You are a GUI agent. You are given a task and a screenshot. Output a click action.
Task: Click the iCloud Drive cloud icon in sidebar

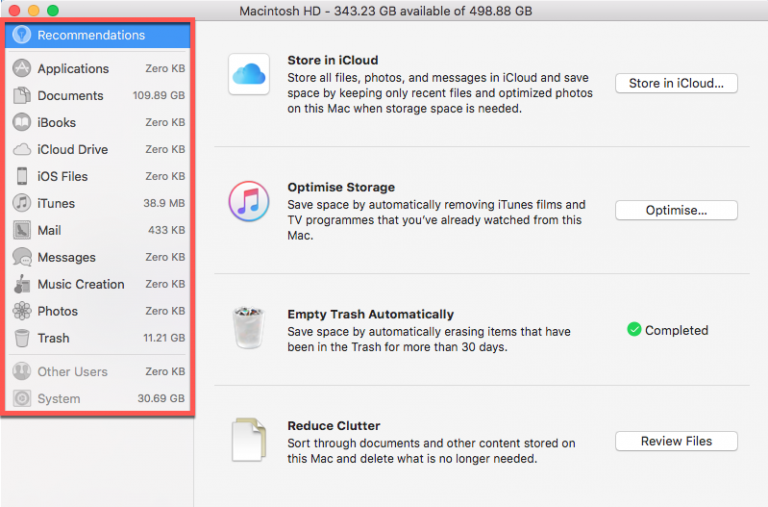tap(22, 149)
